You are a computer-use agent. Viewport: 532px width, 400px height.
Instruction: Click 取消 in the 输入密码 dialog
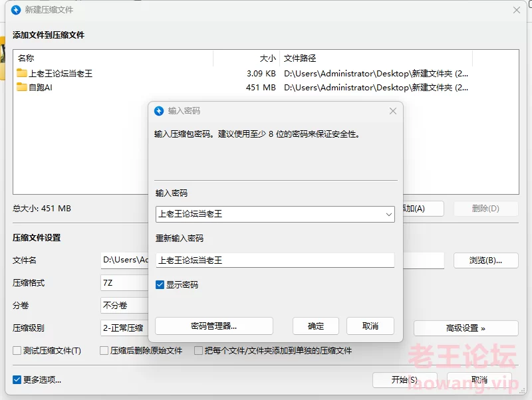click(370, 326)
